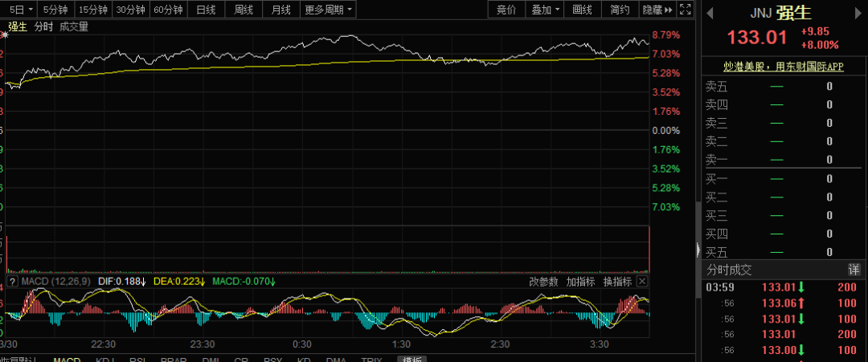868x362 pixels.
Task: Select the 成交量 legend label
Action: pos(74,26)
